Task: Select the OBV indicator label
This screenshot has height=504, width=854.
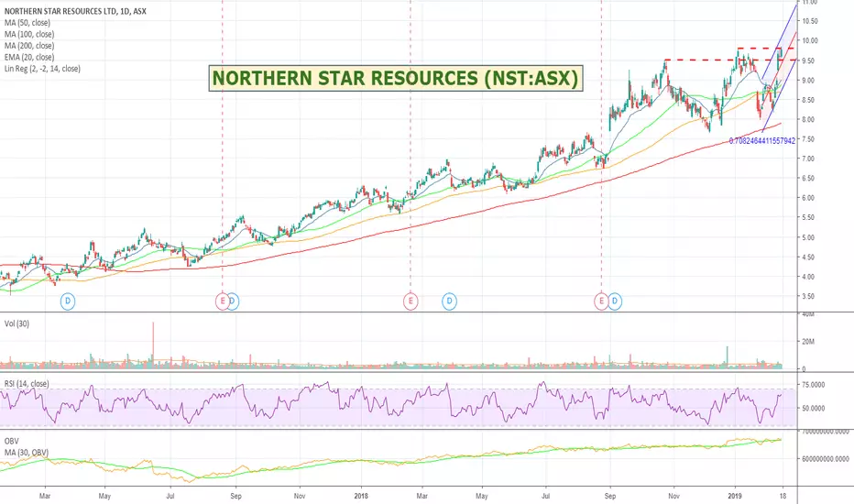Action: click(x=11, y=442)
